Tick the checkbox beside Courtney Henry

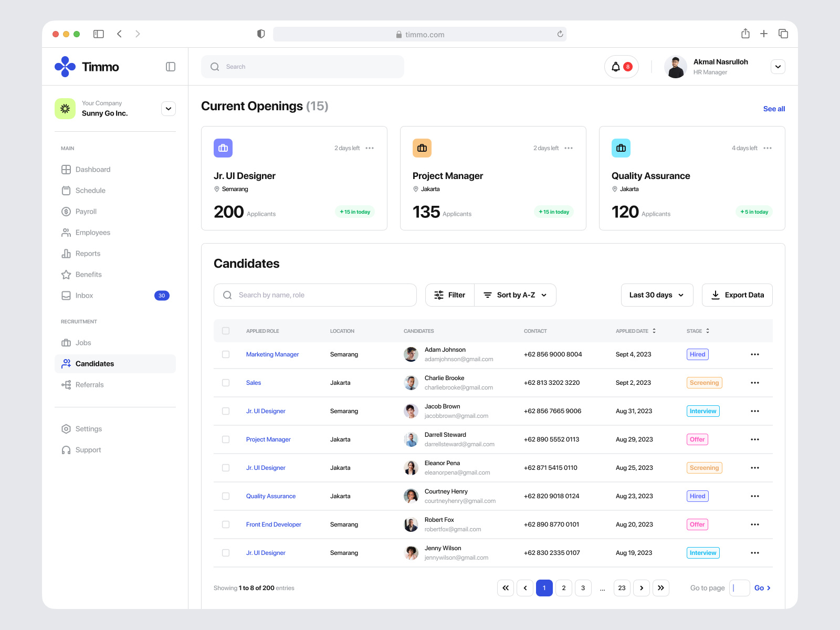[x=226, y=496]
